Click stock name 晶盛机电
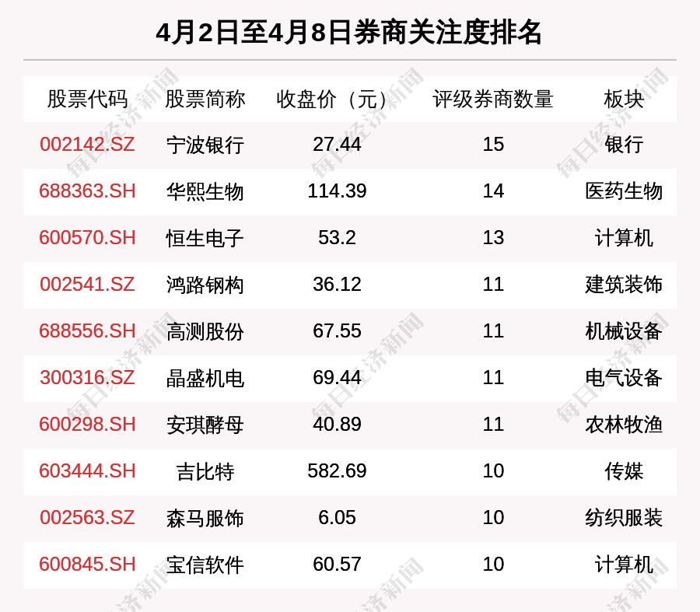Image resolution: width=700 pixels, height=612 pixels. pos(205,378)
